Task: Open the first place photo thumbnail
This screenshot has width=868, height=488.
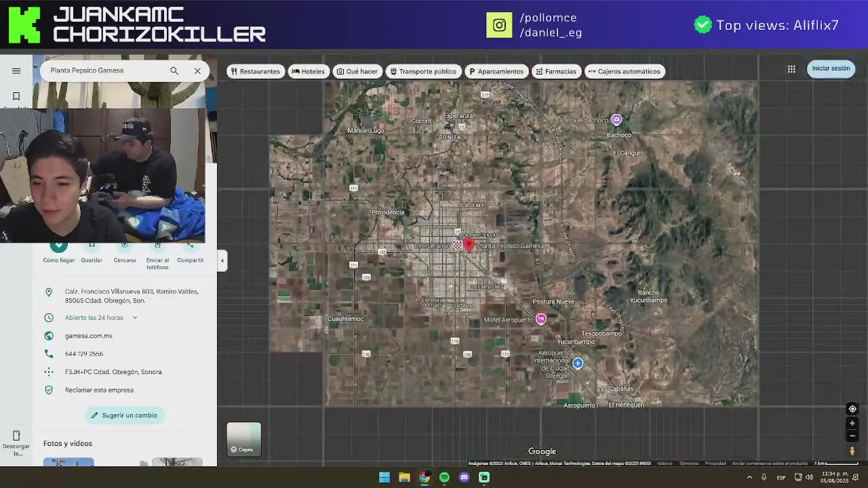Action: (68, 462)
